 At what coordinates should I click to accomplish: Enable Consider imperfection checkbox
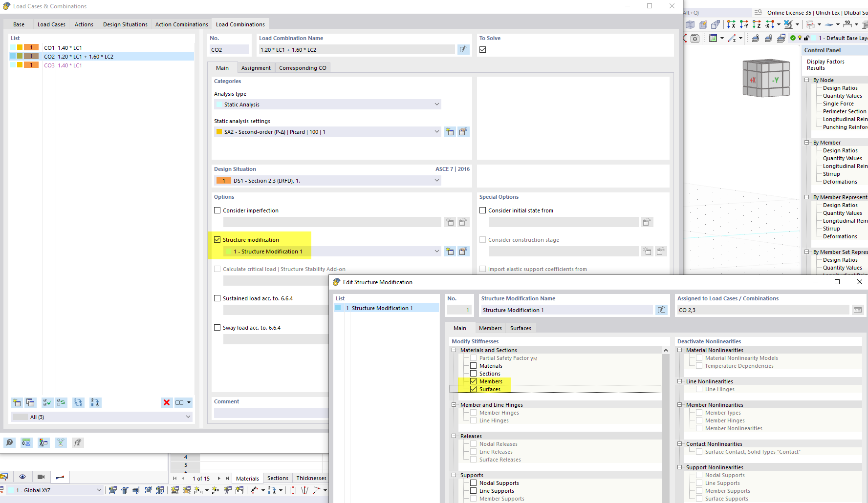(x=217, y=210)
